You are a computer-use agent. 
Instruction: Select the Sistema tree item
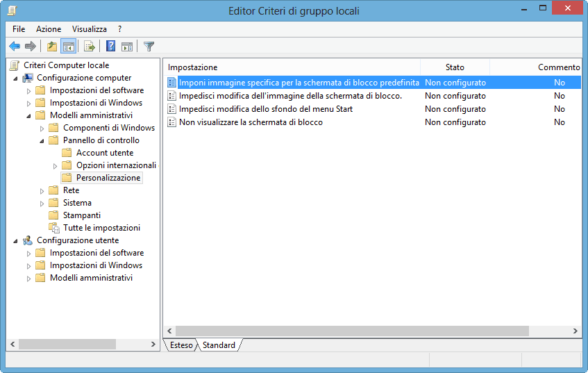[77, 203]
